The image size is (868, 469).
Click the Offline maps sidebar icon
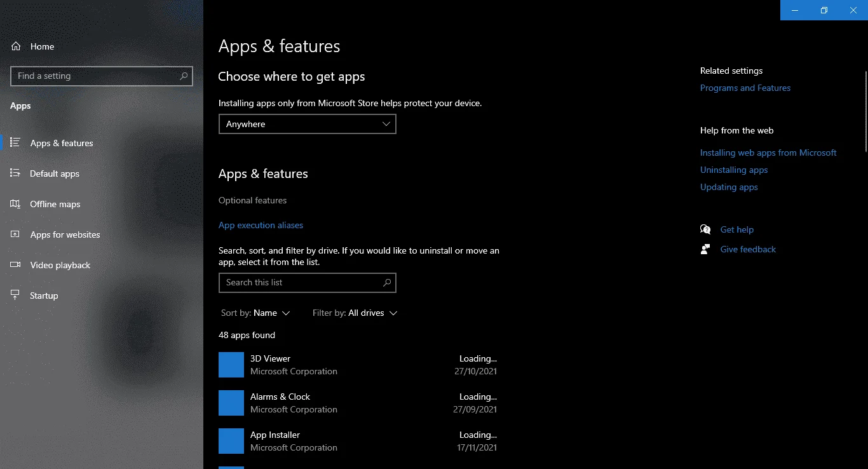pos(16,204)
